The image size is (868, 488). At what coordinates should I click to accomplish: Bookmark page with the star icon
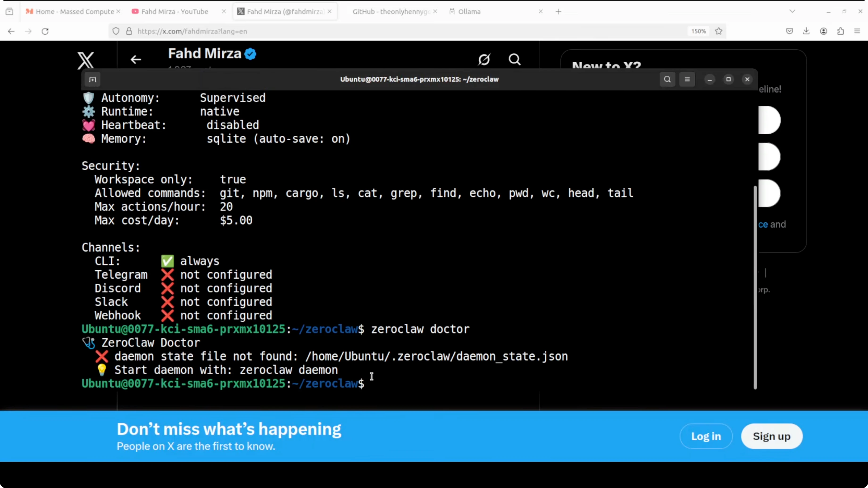[x=719, y=31]
